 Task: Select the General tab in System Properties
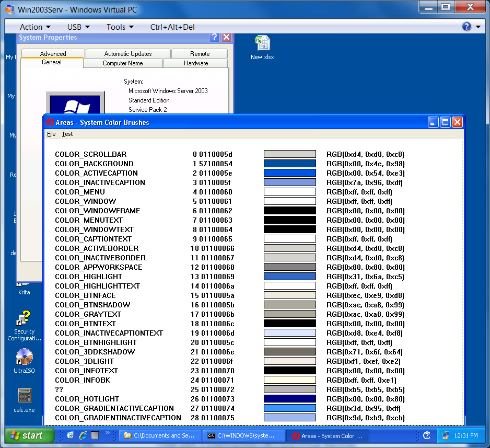pos(52,62)
